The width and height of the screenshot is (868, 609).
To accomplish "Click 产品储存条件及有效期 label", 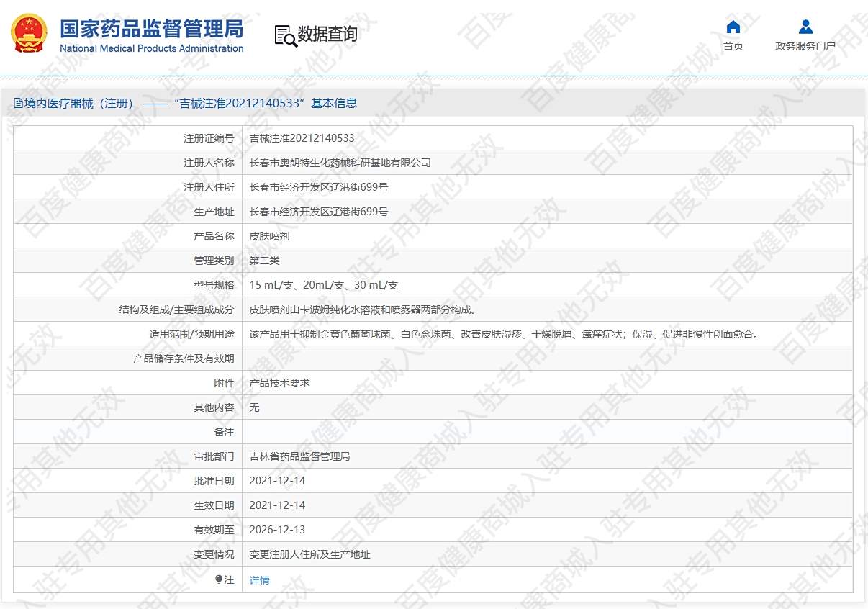I will coord(184,358).
